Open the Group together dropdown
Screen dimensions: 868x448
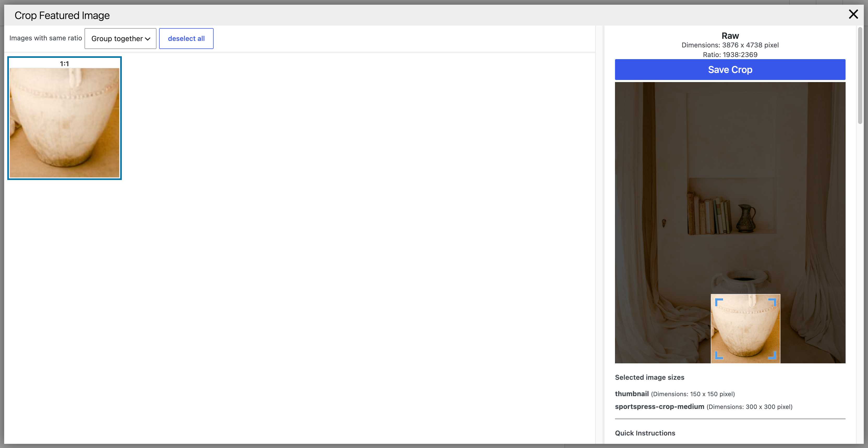click(120, 38)
